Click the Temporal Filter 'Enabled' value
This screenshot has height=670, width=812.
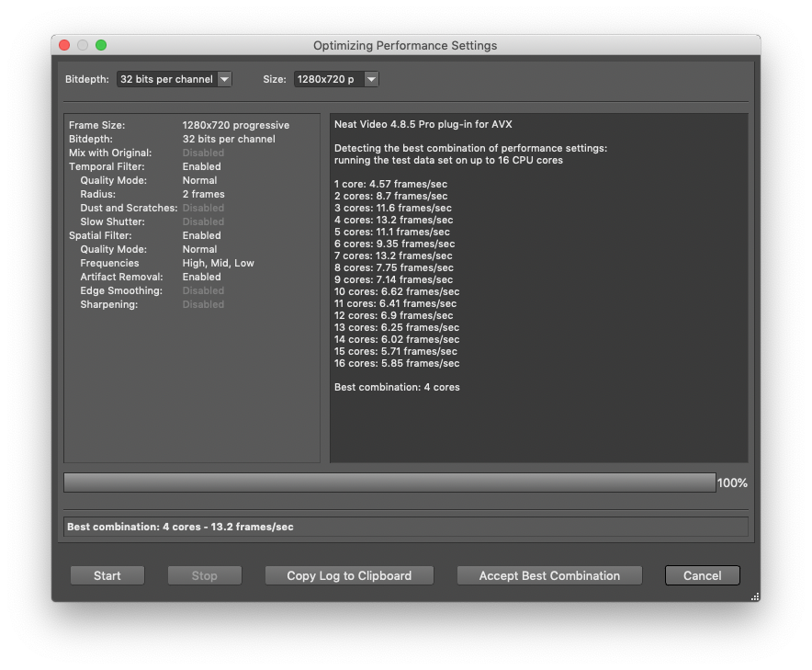click(x=201, y=167)
